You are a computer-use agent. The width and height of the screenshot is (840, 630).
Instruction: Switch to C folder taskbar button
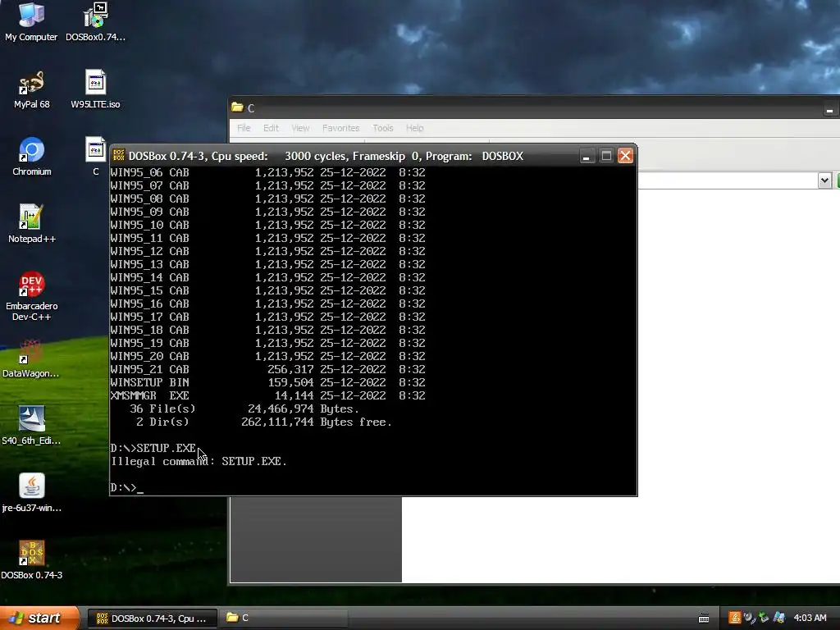284,619
